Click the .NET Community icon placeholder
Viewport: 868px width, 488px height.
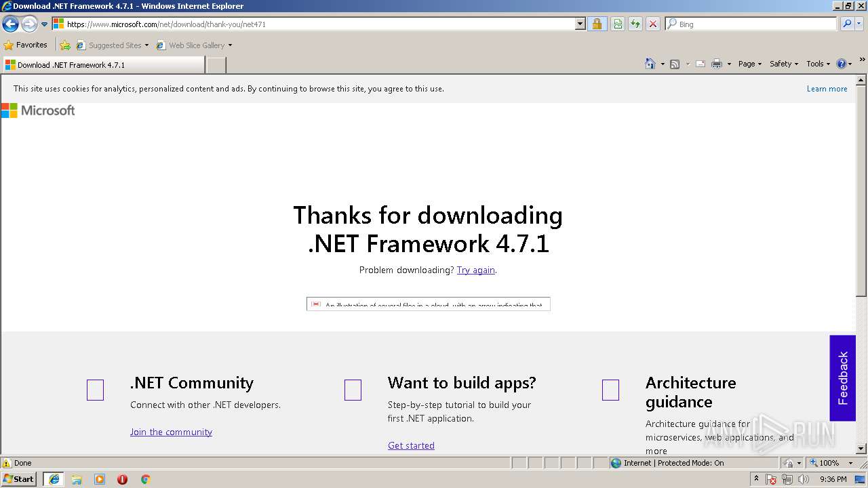tap(95, 390)
